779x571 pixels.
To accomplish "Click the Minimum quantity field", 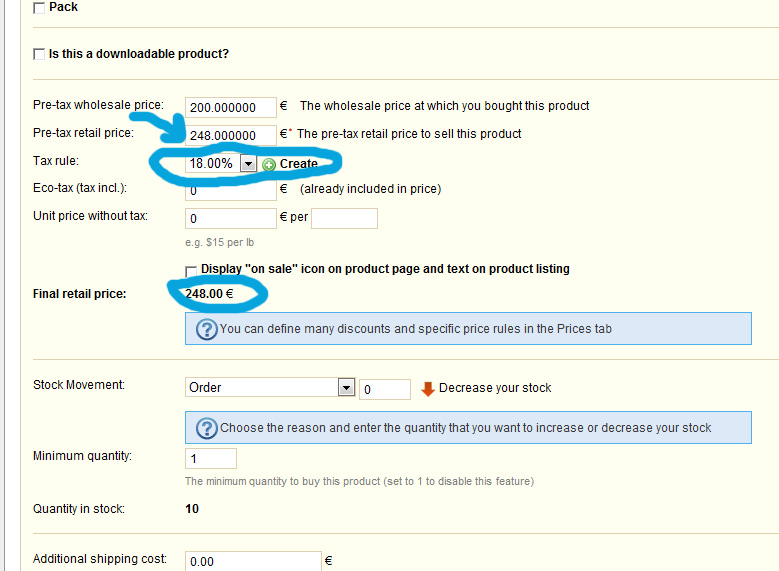I will [x=211, y=458].
